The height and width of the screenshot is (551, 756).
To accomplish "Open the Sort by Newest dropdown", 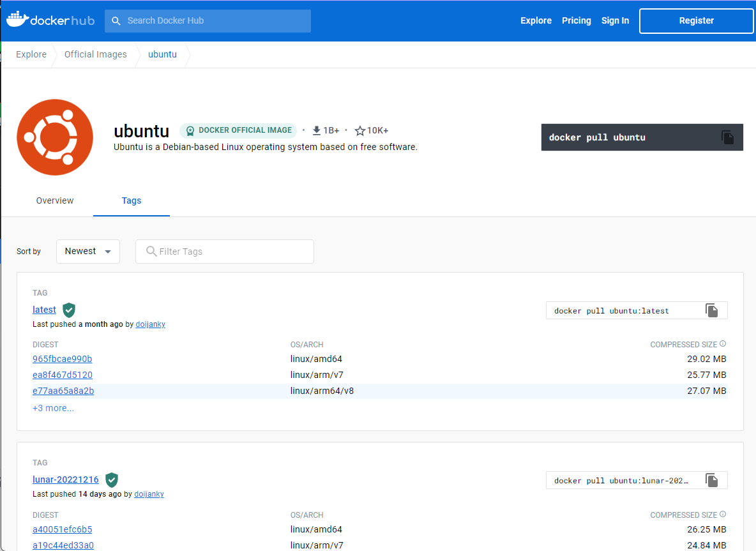I will (88, 252).
